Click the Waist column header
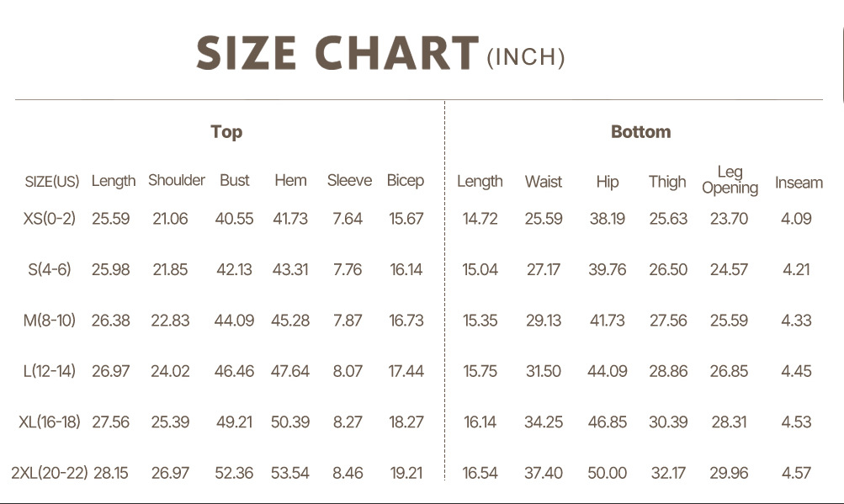Viewport: 844px width, 504px height. [544, 182]
